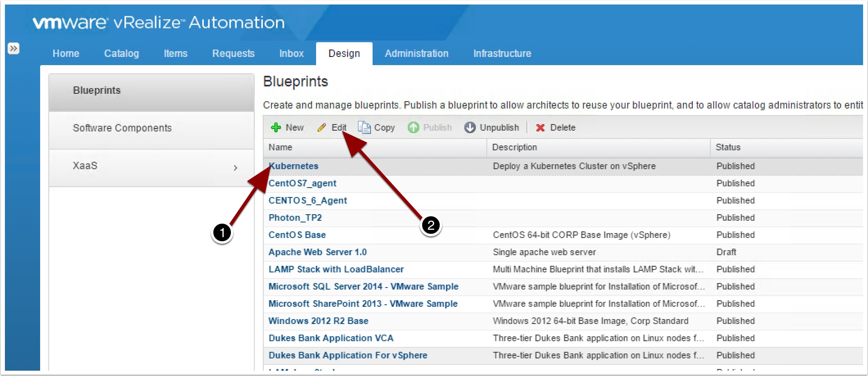Select the 'Draft' status cell
This screenshot has width=868, height=376.
coord(726,252)
